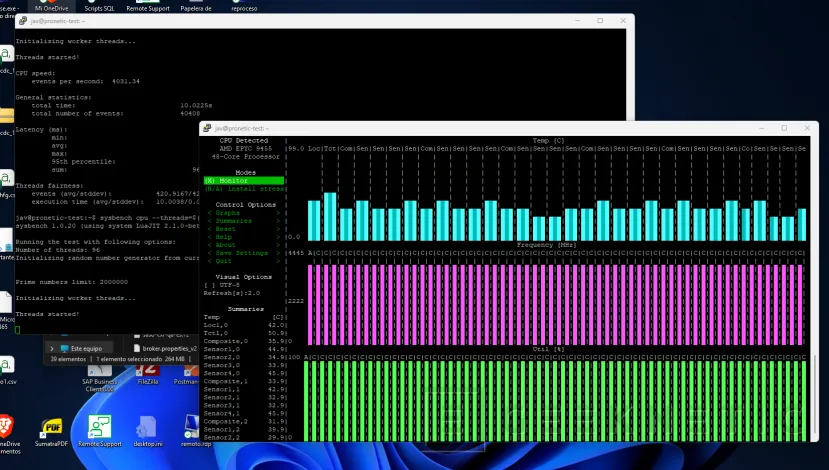Open the Scripts SQL desktop folder
This screenshot has width=829, height=470.
coord(99,6)
